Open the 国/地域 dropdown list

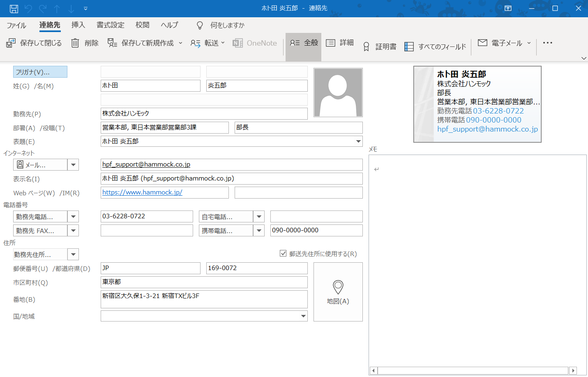tap(303, 316)
